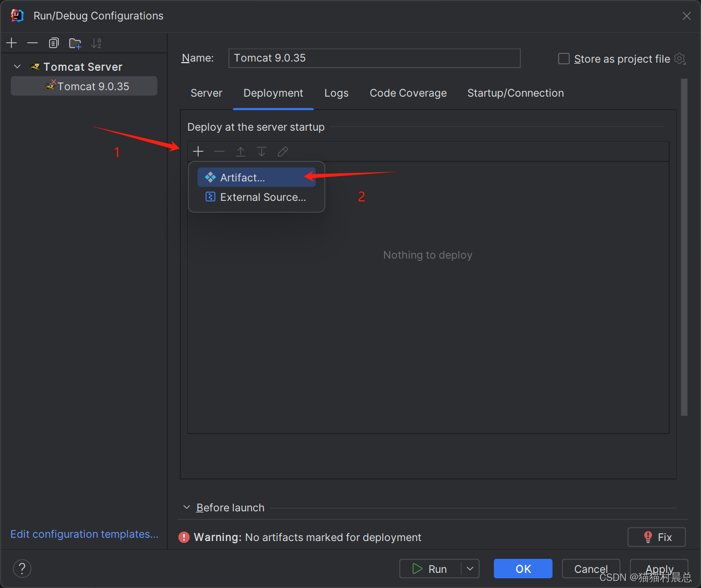Switch to the Server tab
The height and width of the screenshot is (588, 701).
coord(206,93)
